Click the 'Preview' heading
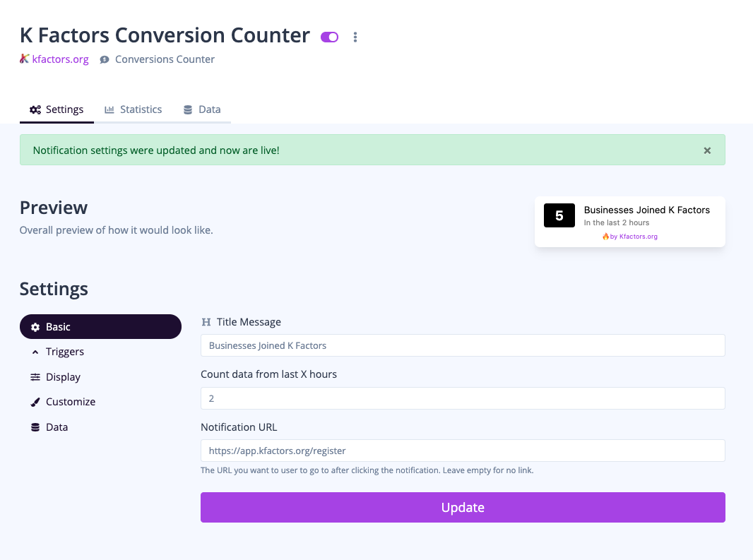 pyautogui.click(x=54, y=208)
